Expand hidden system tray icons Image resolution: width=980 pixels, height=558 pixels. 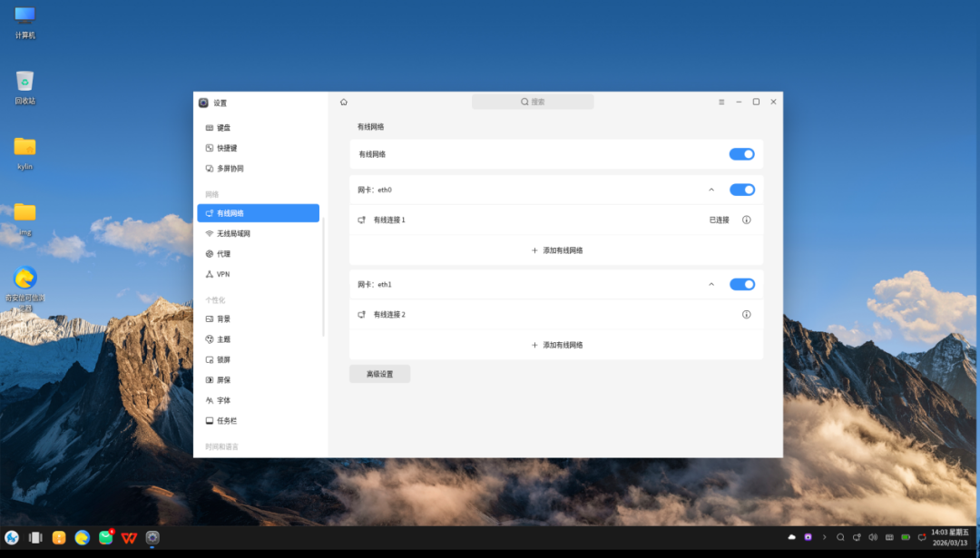[x=824, y=537]
